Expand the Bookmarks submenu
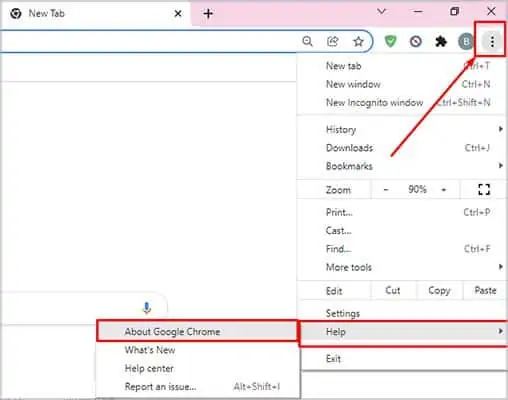Image resolution: width=508 pixels, height=400 pixels. click(402, 166)
